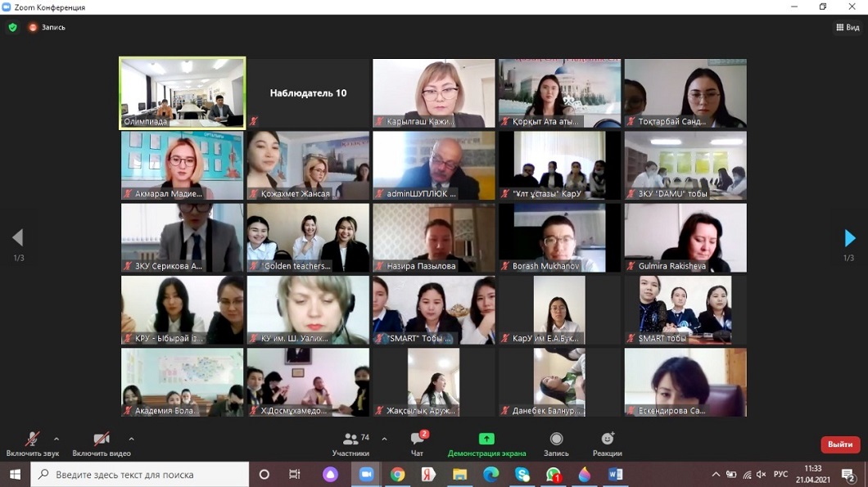Screen dimensions: 868x487
Task: Toggle the РУС keyboard language indicator
Action: 780,475
